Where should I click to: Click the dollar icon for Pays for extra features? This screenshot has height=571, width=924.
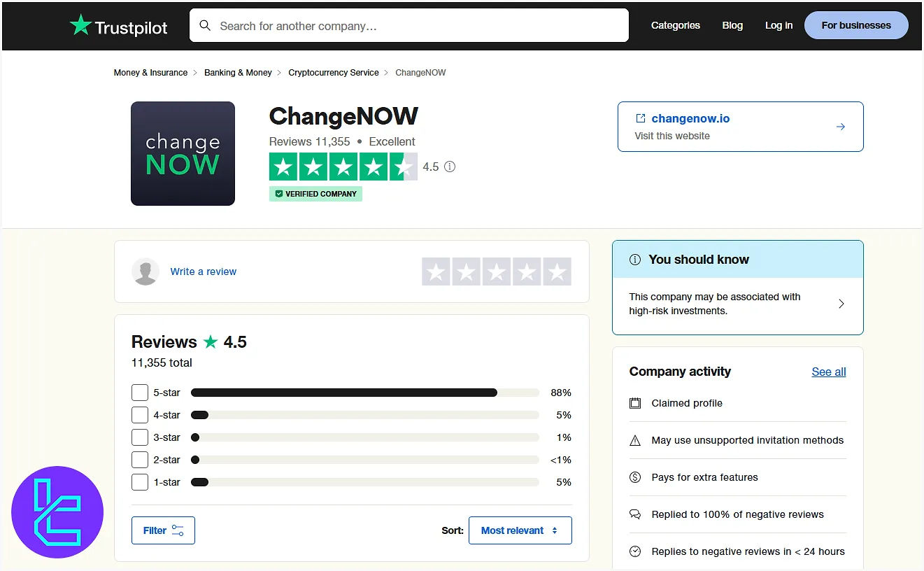pyautogui.click(x=635, y=477)
